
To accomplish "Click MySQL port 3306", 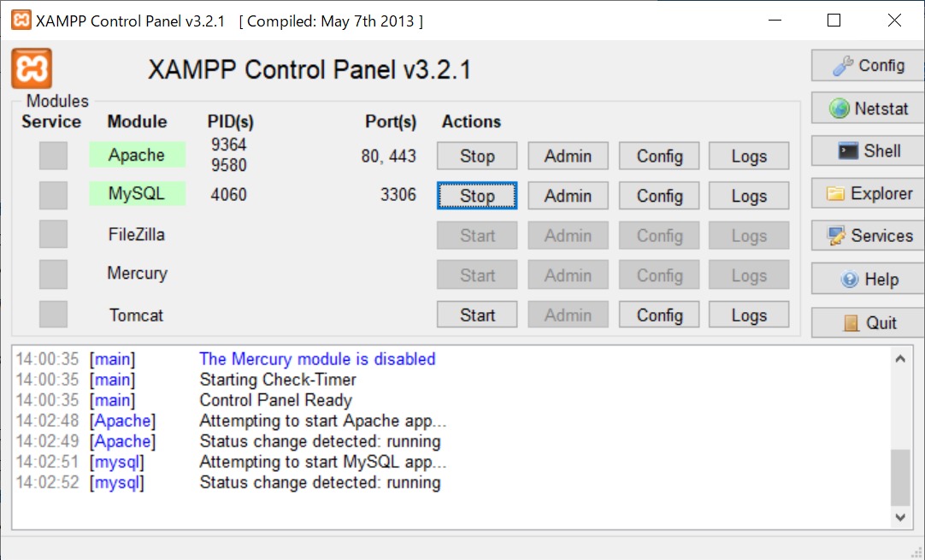I will (x=398, y=194).
